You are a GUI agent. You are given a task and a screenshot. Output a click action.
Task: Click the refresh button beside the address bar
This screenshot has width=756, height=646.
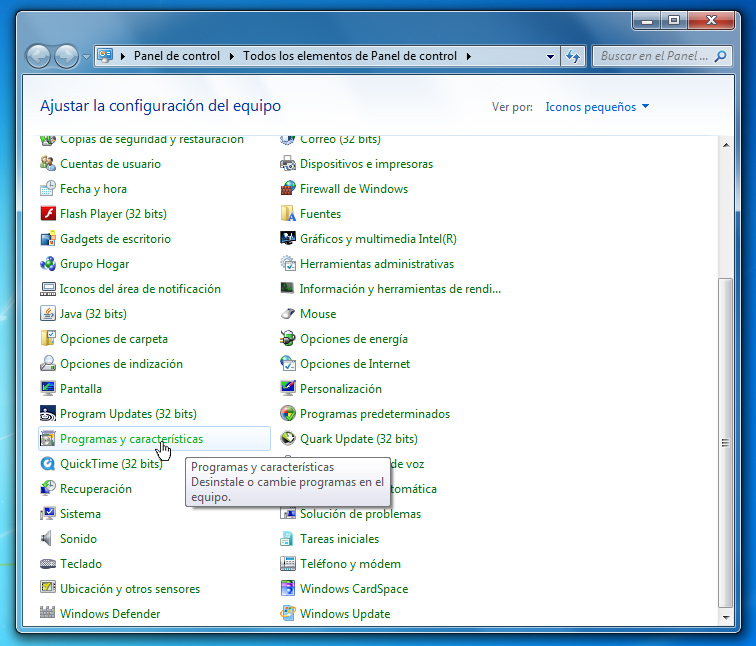(573, 57)
